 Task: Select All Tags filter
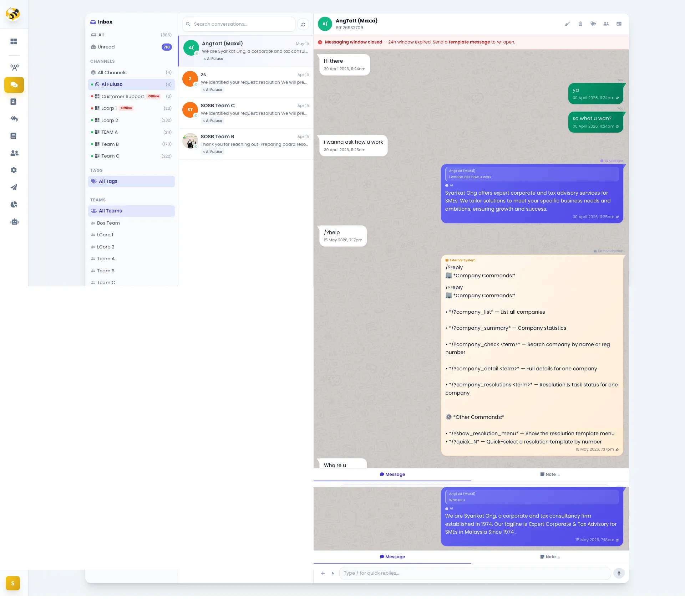(x=131, y=181)
